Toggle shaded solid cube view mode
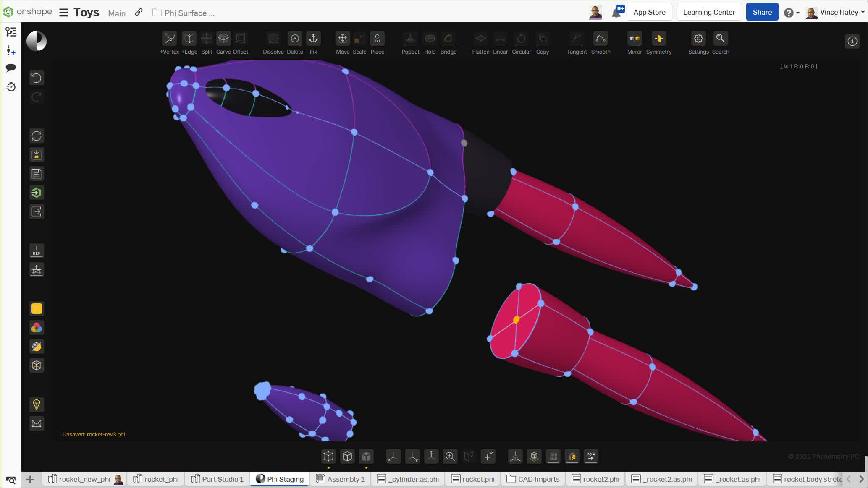Image resolution: width=868 pixels, height=488 pixels. [366, 457]
